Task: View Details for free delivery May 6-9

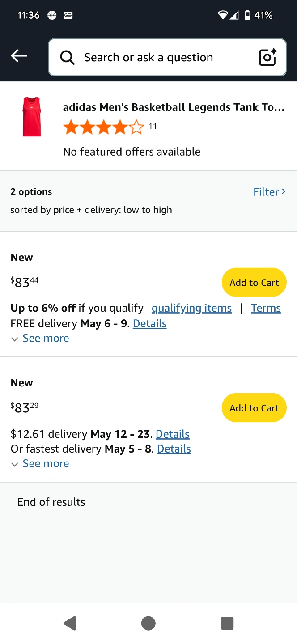Action: (x=150, y=324)
